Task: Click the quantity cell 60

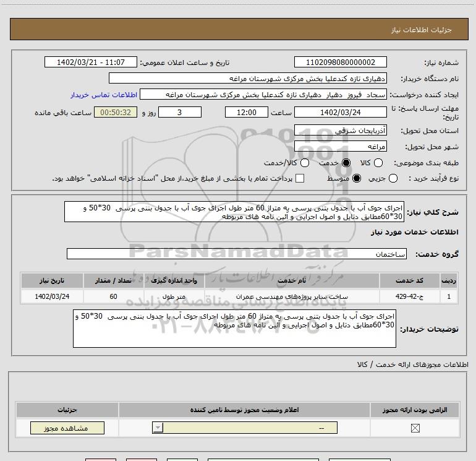Action: coord(113,296)
